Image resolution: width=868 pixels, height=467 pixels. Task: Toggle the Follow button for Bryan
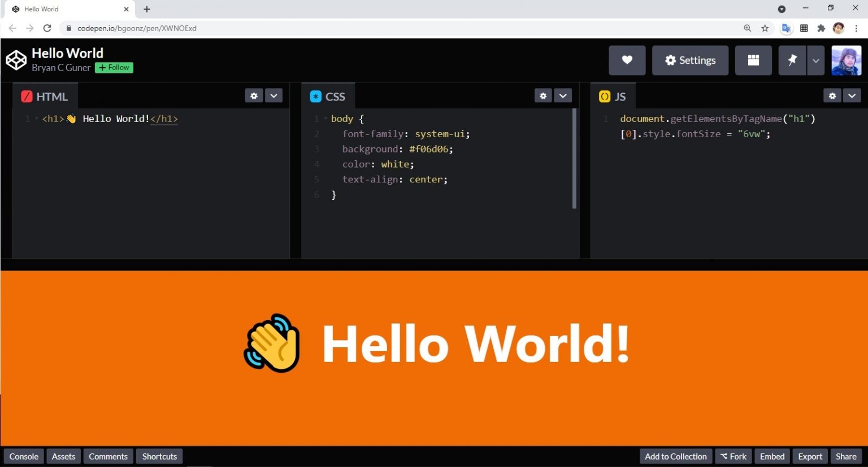pos(114,68)
